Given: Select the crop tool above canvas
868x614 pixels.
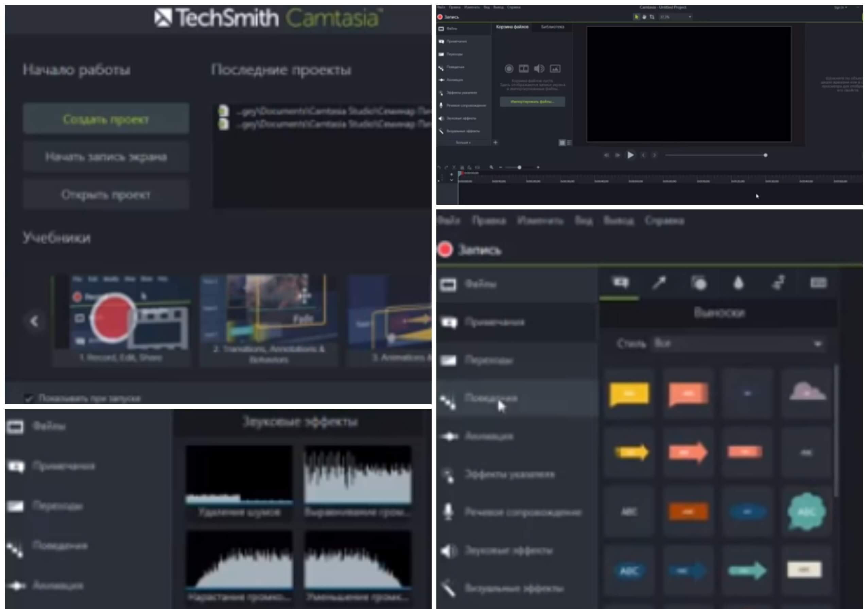Looking at the screenshot, I should click(652, 17).
